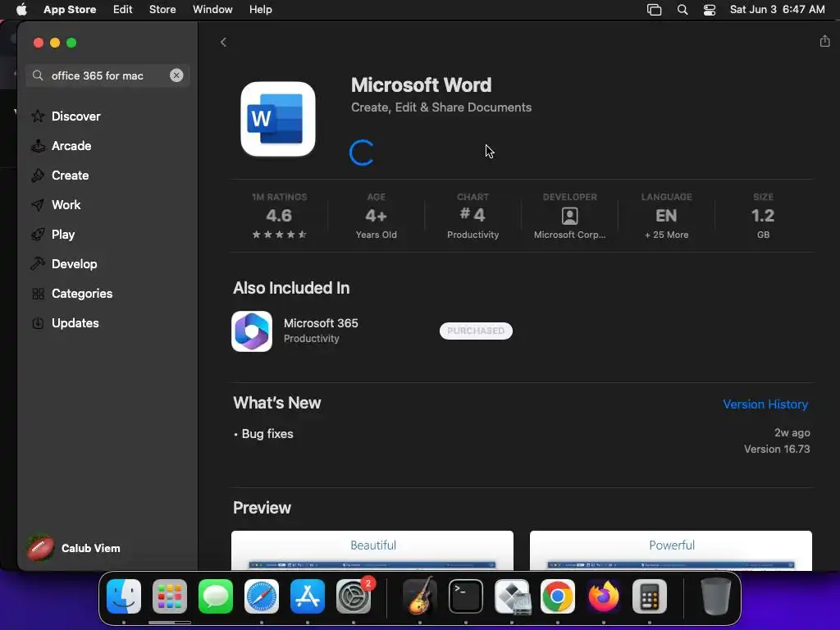Open Spotlight search in the menu bar
Image resolution: width=840 pixels, height=630 pixels.
(x=682, y=10)
